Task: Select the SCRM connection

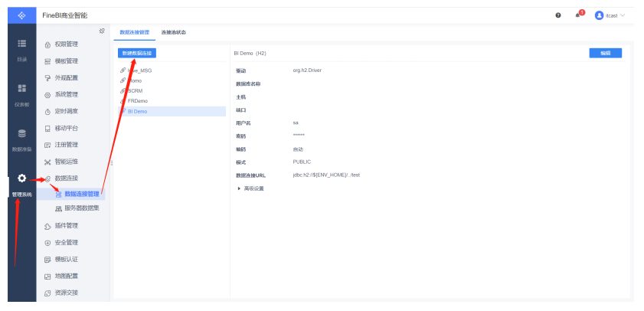Action: [x=172, y=91]
